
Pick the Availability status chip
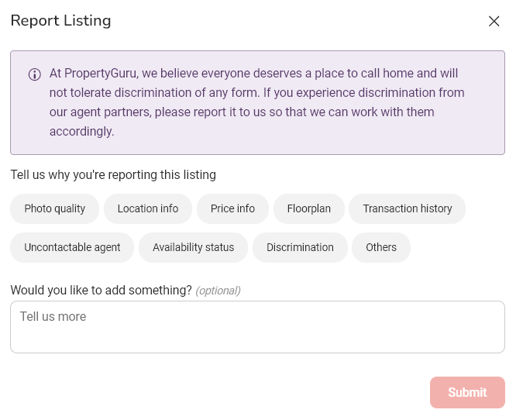coord(193,247)
